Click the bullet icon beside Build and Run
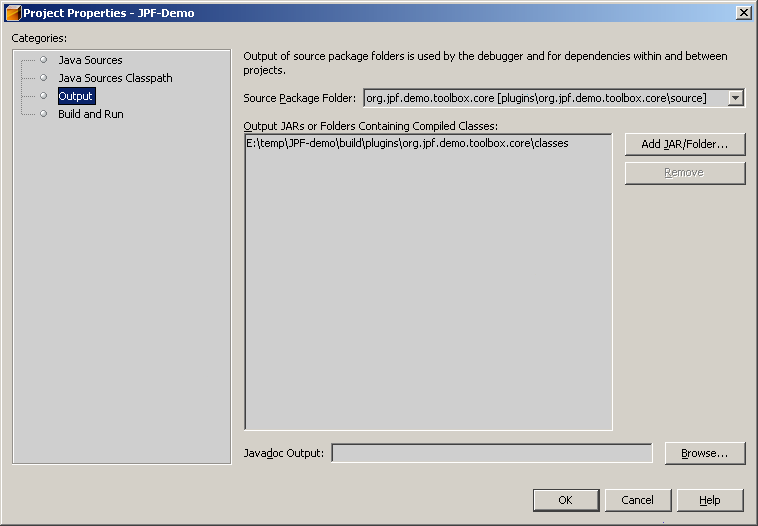 (x=44, y=114)
